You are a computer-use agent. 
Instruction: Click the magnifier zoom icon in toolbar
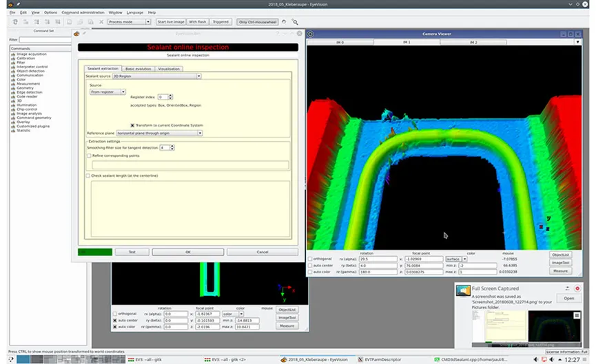[296, 22]
